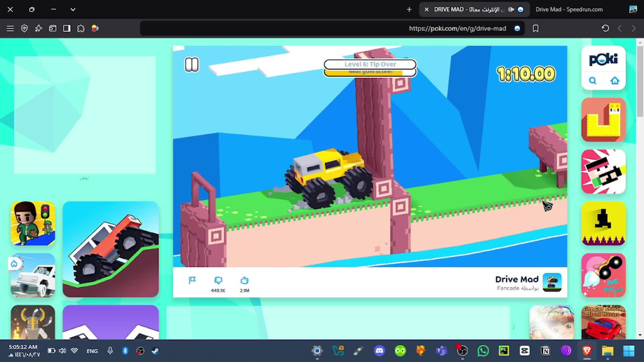This screenshot has height=362, width=644.
Task: Open CapCut from taskbar
Action: (525, 351)
